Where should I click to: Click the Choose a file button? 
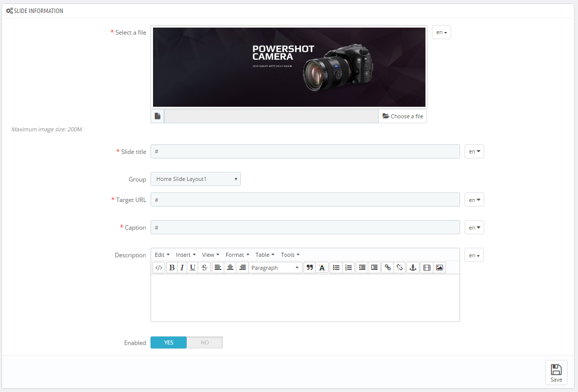402,116
